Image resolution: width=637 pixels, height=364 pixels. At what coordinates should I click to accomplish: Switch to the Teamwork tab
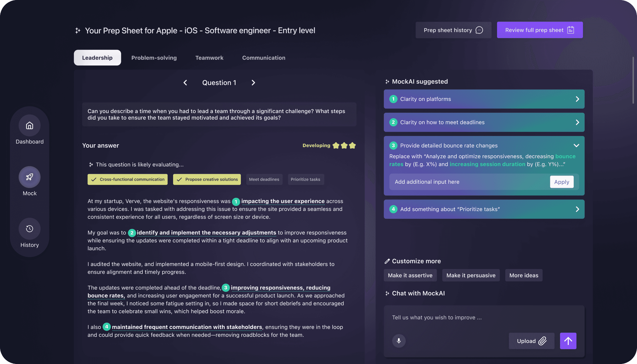(x=209, y=58)
